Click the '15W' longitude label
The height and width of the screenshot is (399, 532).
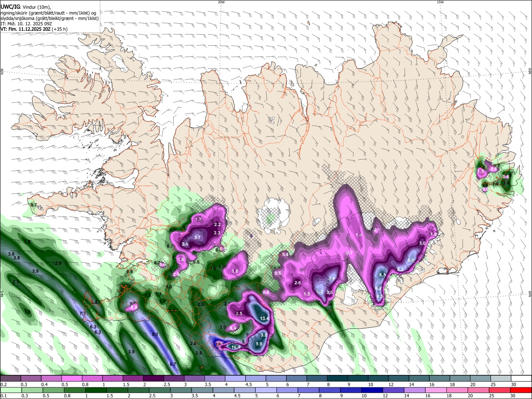(440, 2)
